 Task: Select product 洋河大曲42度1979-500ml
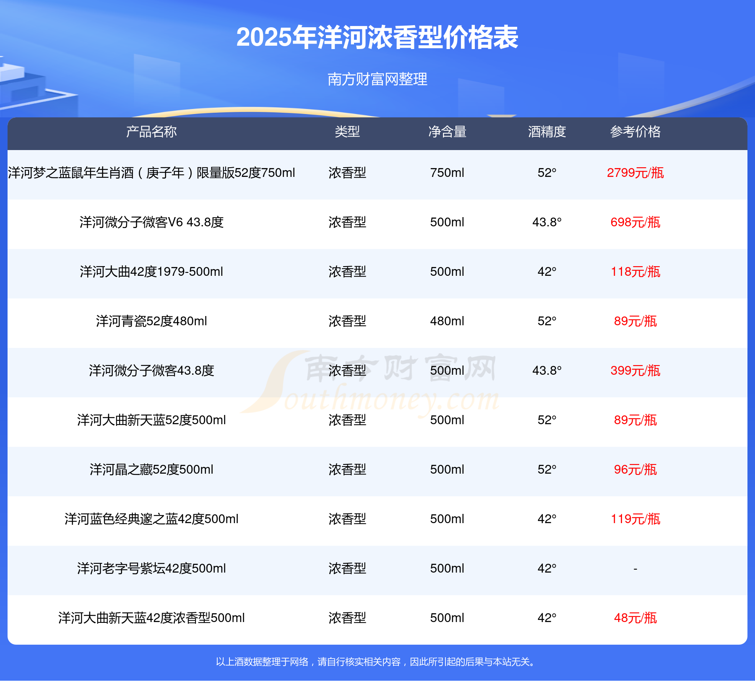click(151, 272)
